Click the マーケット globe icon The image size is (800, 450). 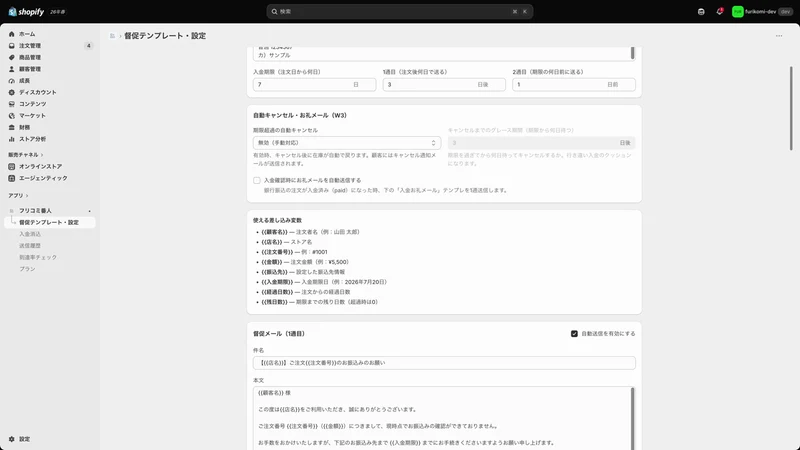coord(12,116)
